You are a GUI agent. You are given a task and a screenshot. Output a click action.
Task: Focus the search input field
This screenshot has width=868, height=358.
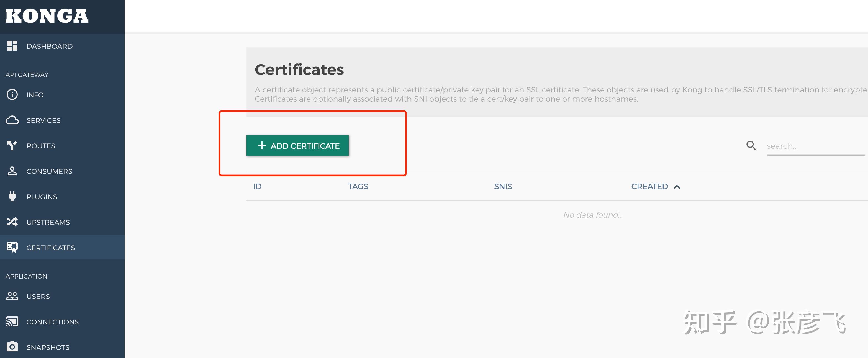[815, 146]
